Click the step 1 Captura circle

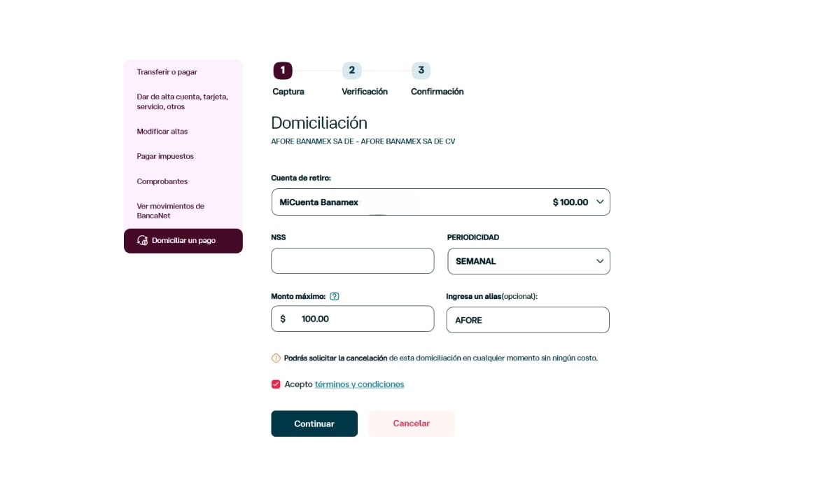coord(283,70)
